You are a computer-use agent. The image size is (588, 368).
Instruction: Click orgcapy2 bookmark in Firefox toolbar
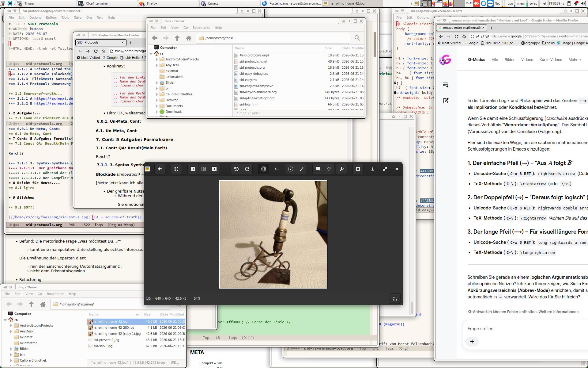pyautogui.click(x=530, y=43)
